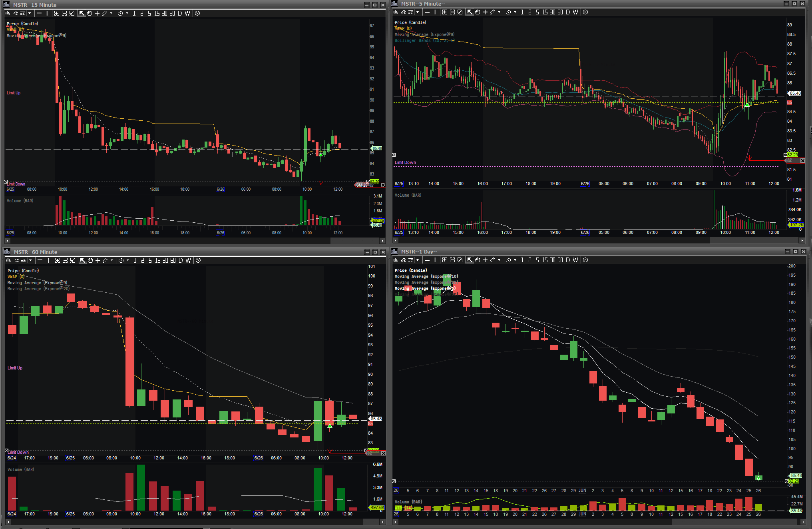The height and width of the screenshot is (529, 812).
Task: Click chart style icon in 1 Day window
Action: (x=396, y=260)
